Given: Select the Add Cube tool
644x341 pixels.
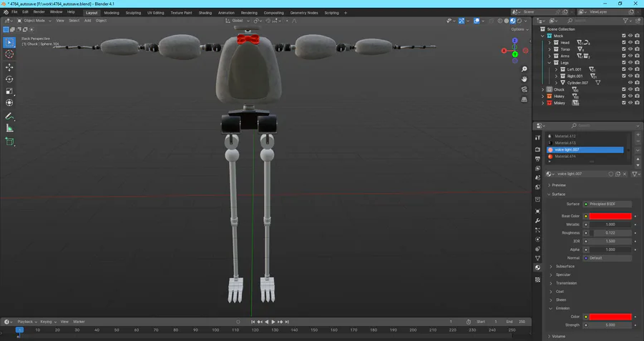Looking at the screenshot, I should (9, 142).
